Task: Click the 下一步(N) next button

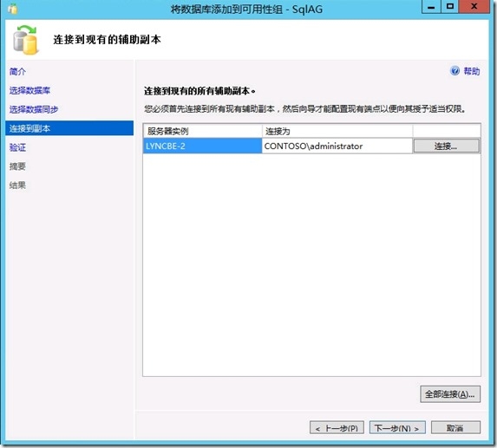Action: (x=397, y=428)
